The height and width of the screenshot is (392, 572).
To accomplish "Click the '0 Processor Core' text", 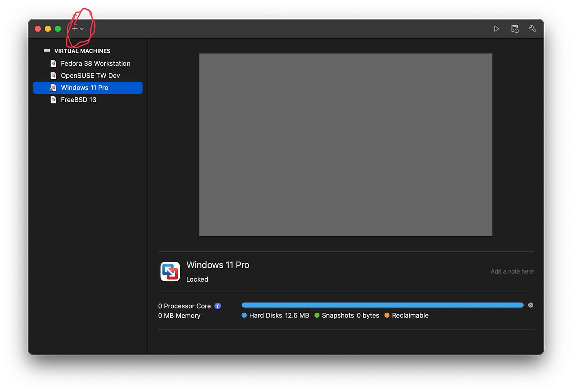I will [x=185, y=306].
